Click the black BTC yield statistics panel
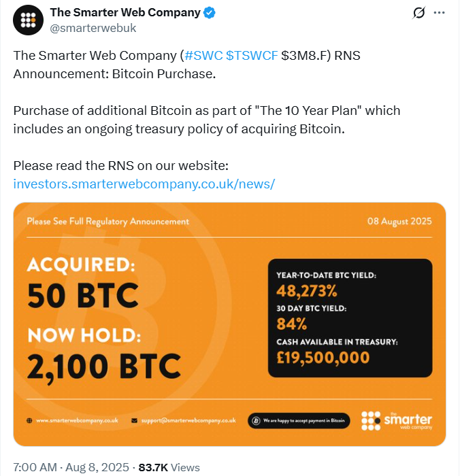Image resolution: width=460 pixels, height=476 pixels. (350, 318)
